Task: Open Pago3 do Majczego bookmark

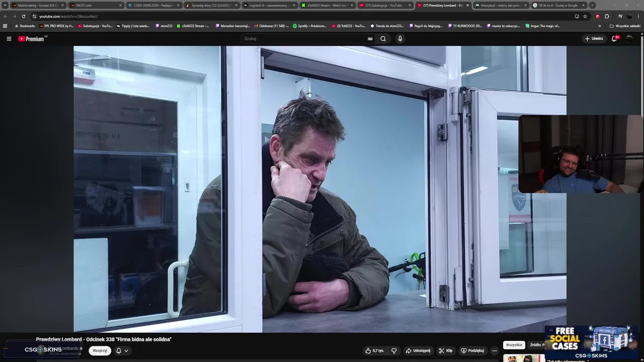Action: pyautogui.click(x=425, y=26)
